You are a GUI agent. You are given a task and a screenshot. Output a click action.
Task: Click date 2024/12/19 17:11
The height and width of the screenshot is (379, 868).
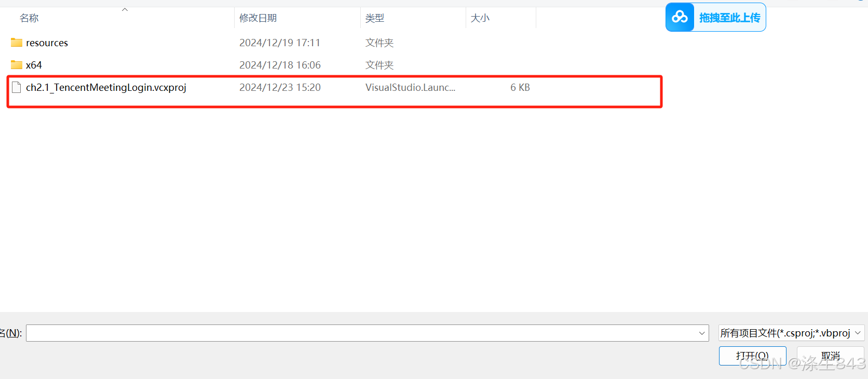[280, 43]
